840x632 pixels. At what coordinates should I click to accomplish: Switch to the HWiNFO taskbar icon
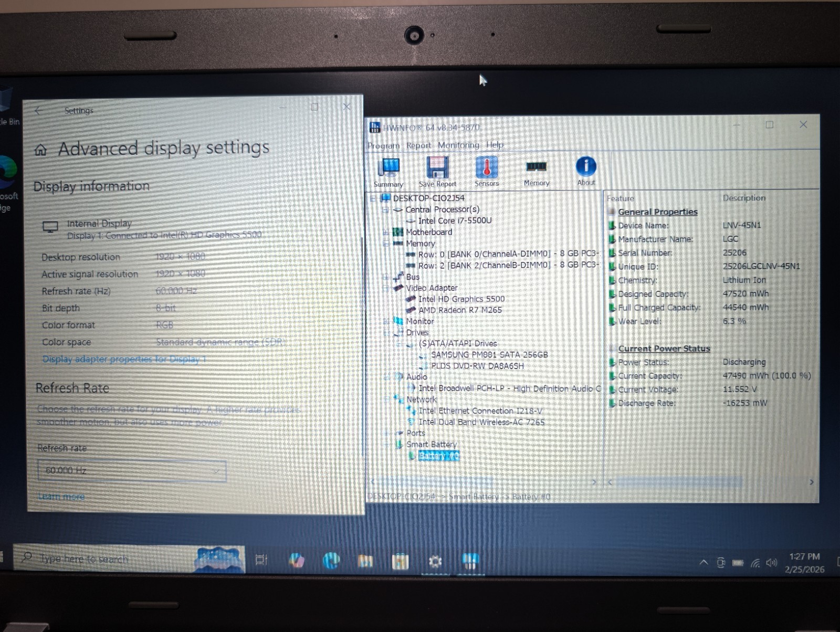point(470,561)
